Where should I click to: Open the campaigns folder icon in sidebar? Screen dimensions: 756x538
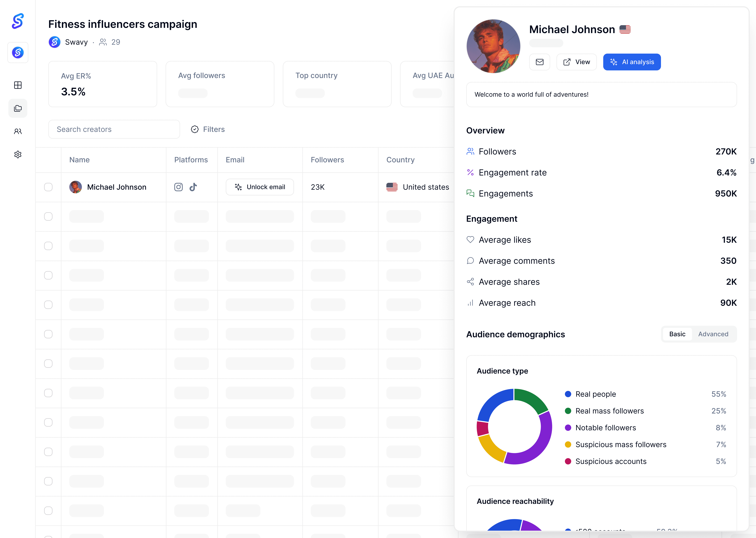pos(18,108)
